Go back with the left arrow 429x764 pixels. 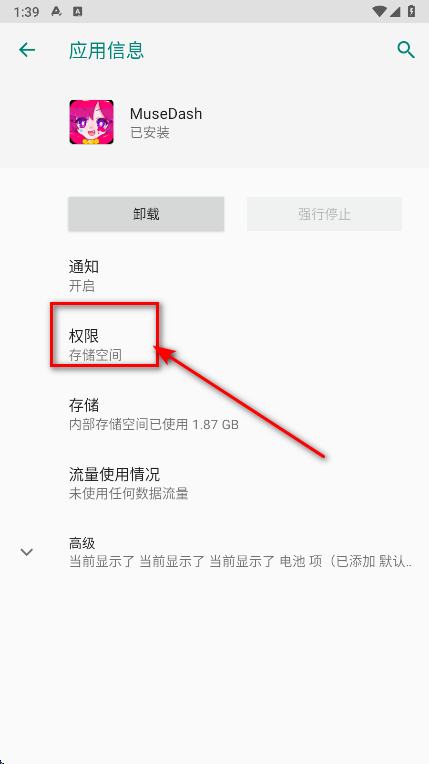point(27,50)
